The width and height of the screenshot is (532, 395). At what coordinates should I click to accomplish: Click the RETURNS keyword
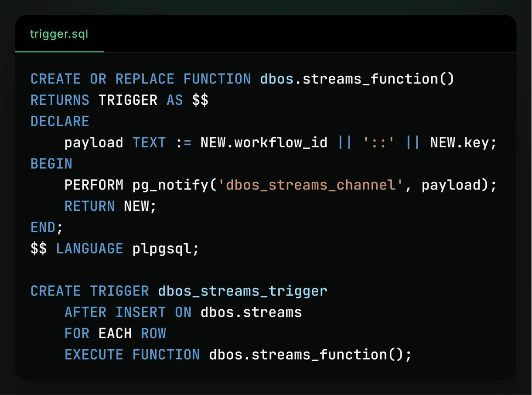[60, 100]
